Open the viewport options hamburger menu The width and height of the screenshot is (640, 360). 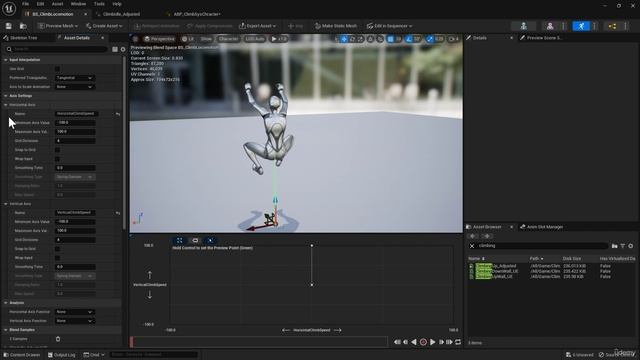tap(136, 39)
